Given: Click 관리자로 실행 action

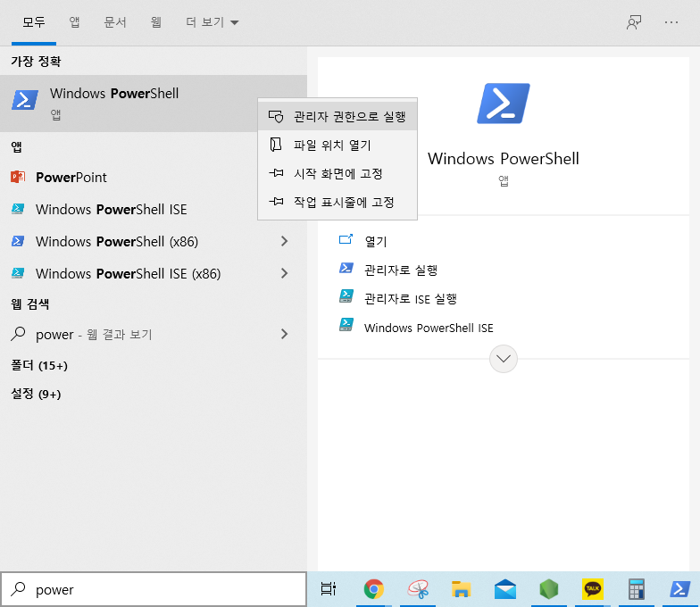Looking at the screenshot, I should [400, 270].
